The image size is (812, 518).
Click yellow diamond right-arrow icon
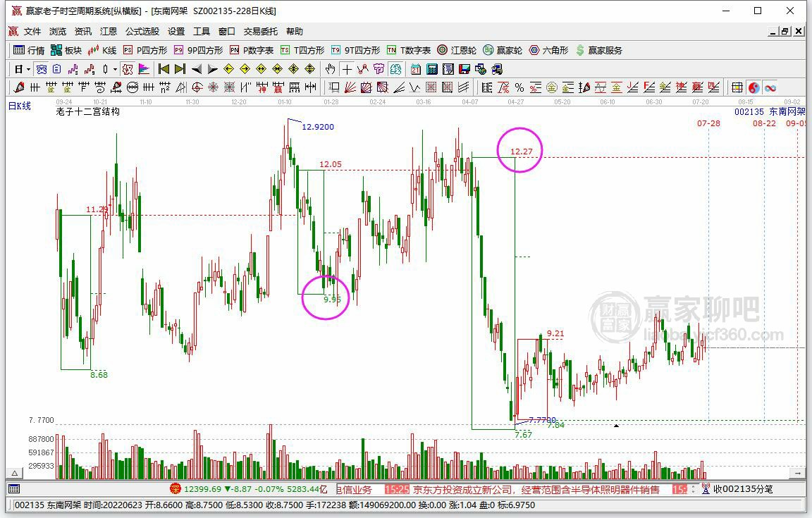point(245,69)
